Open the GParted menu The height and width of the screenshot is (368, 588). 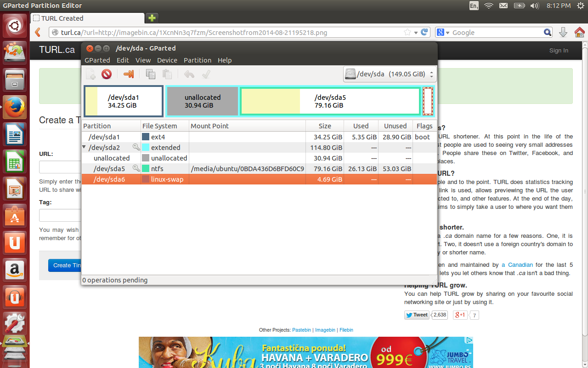click(x=97, y=60)
